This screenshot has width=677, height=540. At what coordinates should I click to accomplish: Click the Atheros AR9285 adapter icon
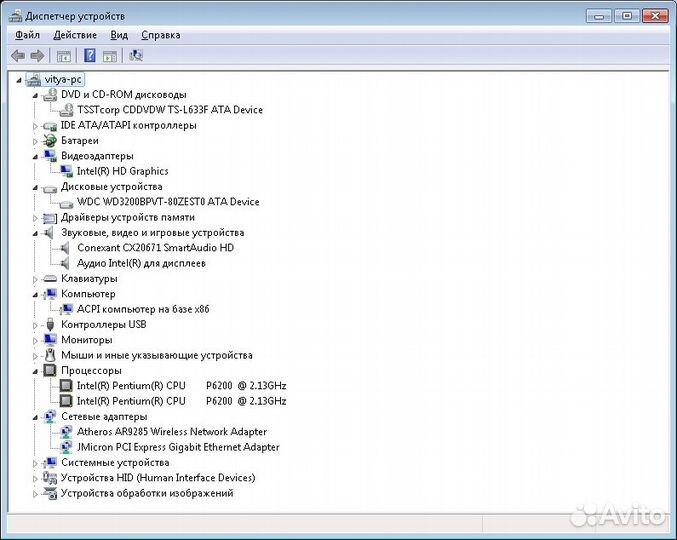(66, 432)
